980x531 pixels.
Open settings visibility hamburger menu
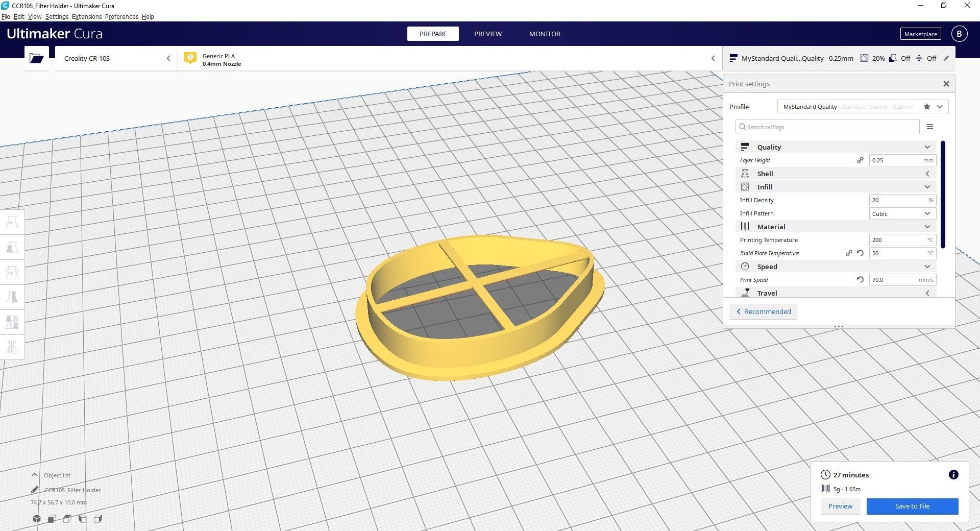tap(930, 127)
